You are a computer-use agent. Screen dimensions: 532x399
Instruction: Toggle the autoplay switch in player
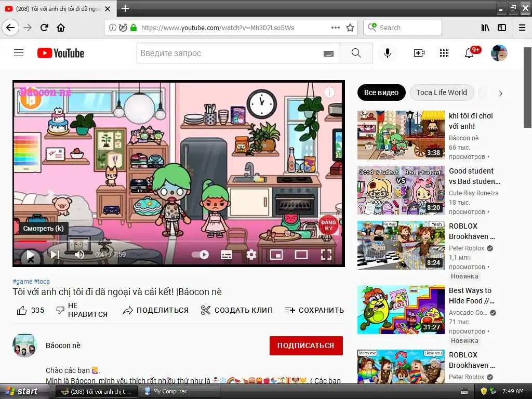click(x=200, y=255)
